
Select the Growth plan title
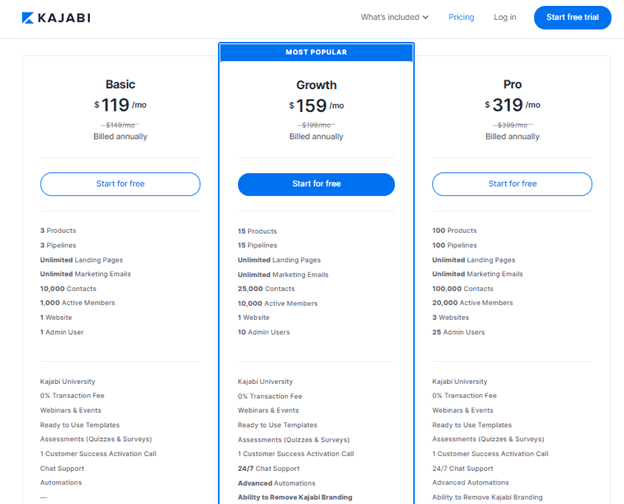[316, 85]
